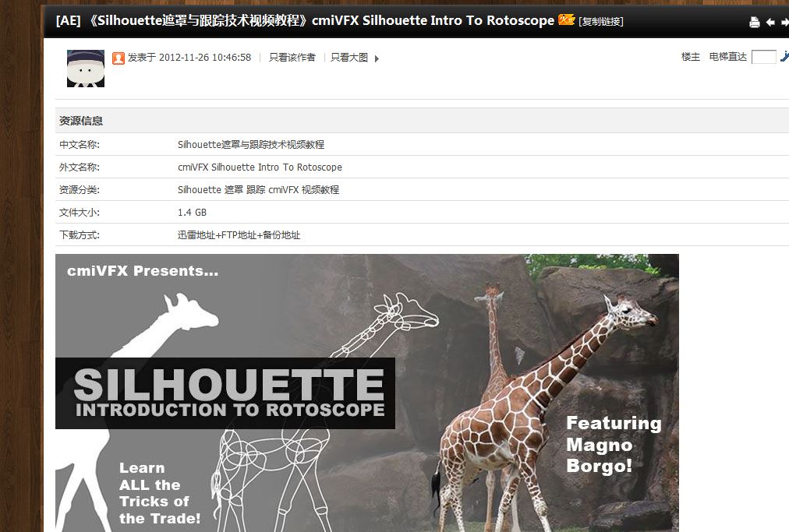The height and width of the screenshot is (532, 789).
Task: Select 迅雷地址+FTP地址+备份地址 value
Action: [x=239, y=235]
